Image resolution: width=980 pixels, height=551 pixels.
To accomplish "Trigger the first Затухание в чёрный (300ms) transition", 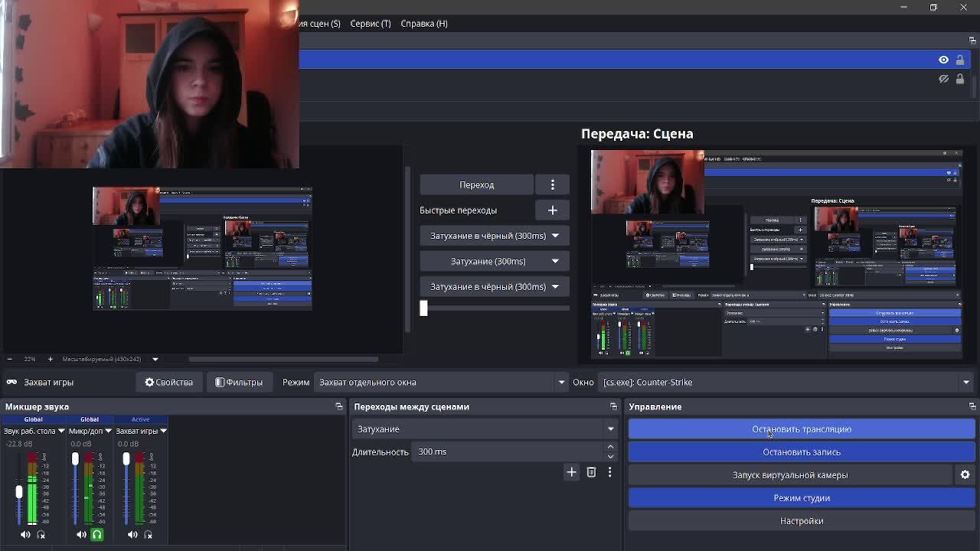I will (x=488, y=236).
